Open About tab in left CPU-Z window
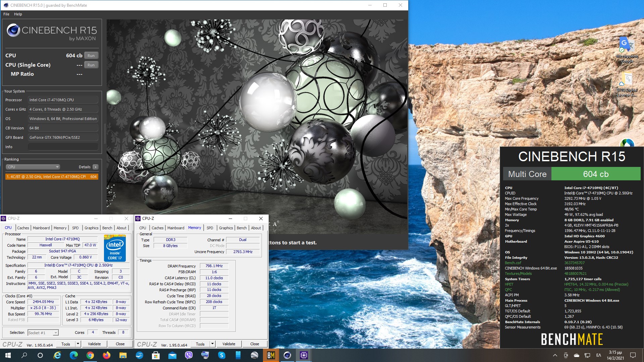The image size is (644, 362). coord(121,228)
